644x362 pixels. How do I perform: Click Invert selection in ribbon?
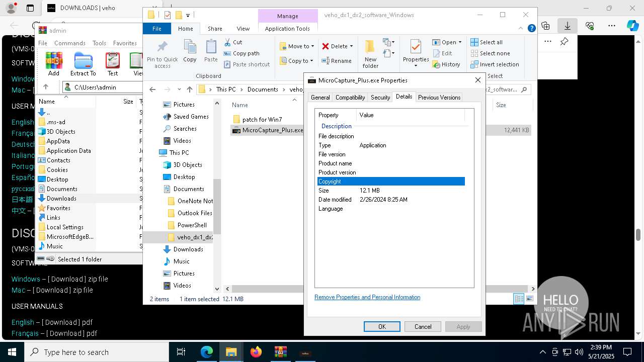(495, 64)
